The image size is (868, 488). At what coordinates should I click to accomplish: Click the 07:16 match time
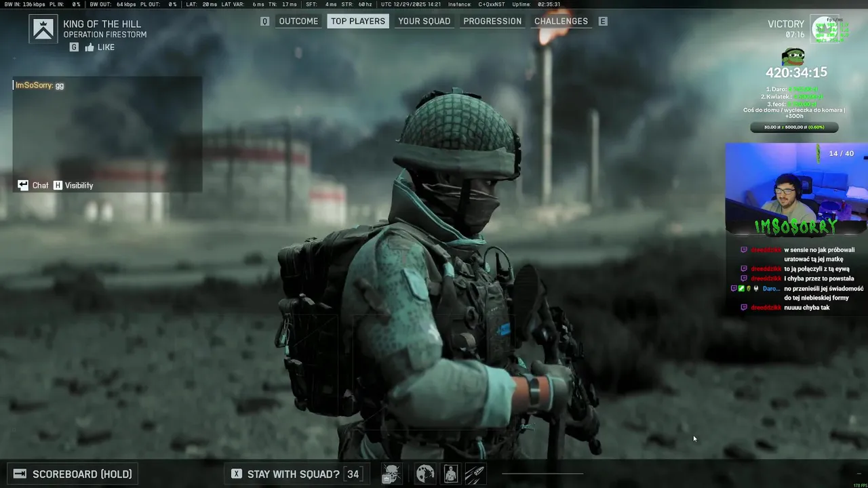tap(795, 35)
